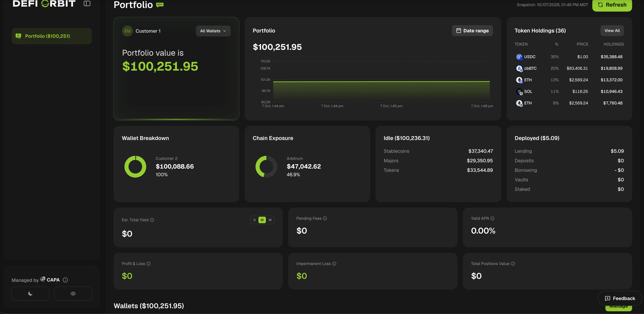Open the All Wallets dropdown
Image resolution: width=644 pixels, height=314 pixels.
pos(213,31)
